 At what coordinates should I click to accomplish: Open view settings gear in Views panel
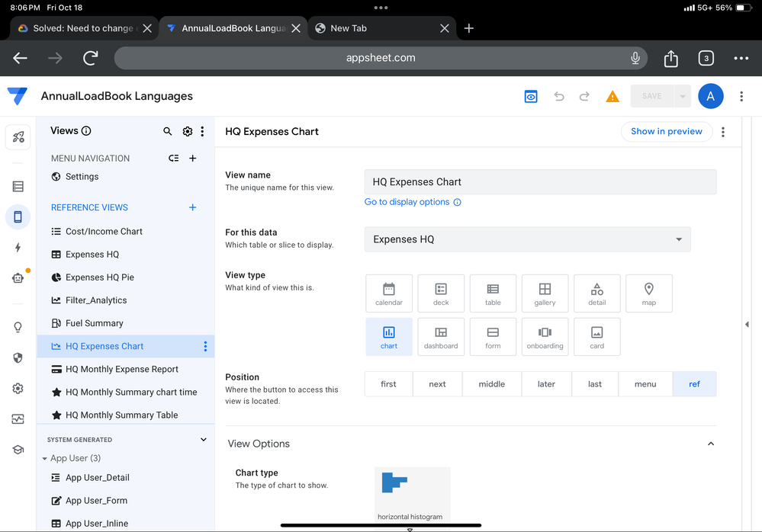pyautogui.click(x=187, y=131)
